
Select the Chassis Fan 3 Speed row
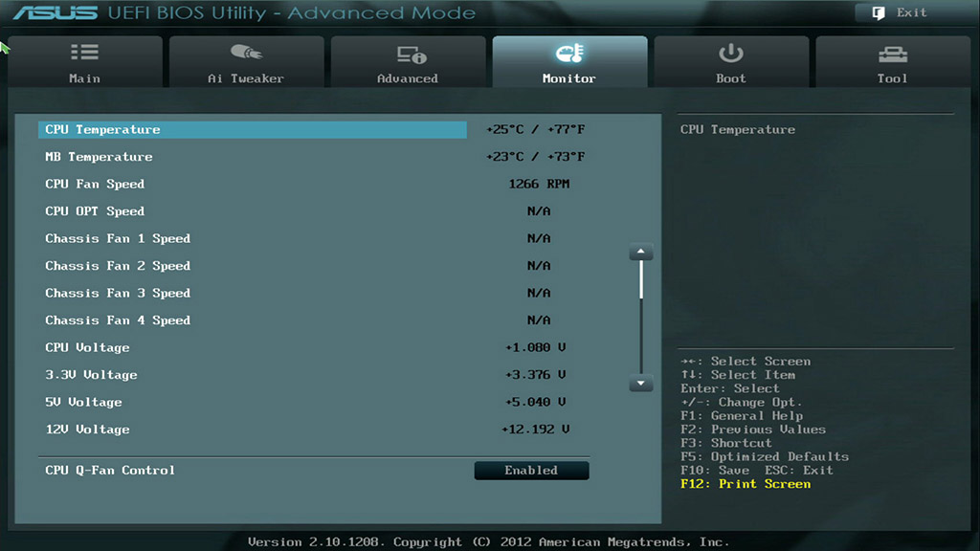click(x=315, y=293)
